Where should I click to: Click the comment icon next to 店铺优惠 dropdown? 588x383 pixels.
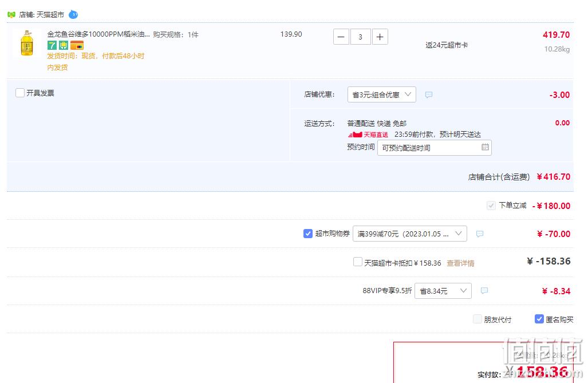point(429,94)
